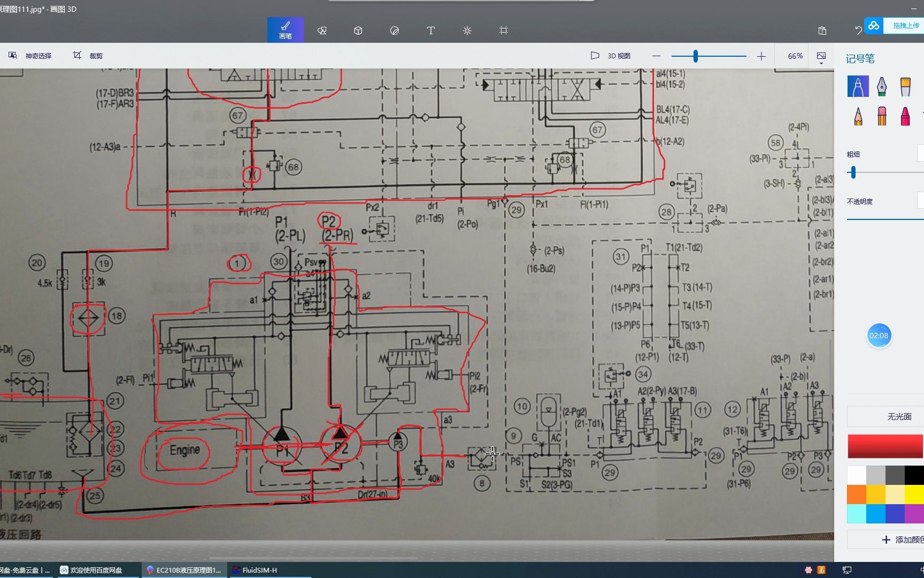Viewport: 924px width, 578px height.
Task: Zoom in with the plus button
Action: (x=761, y=56)
